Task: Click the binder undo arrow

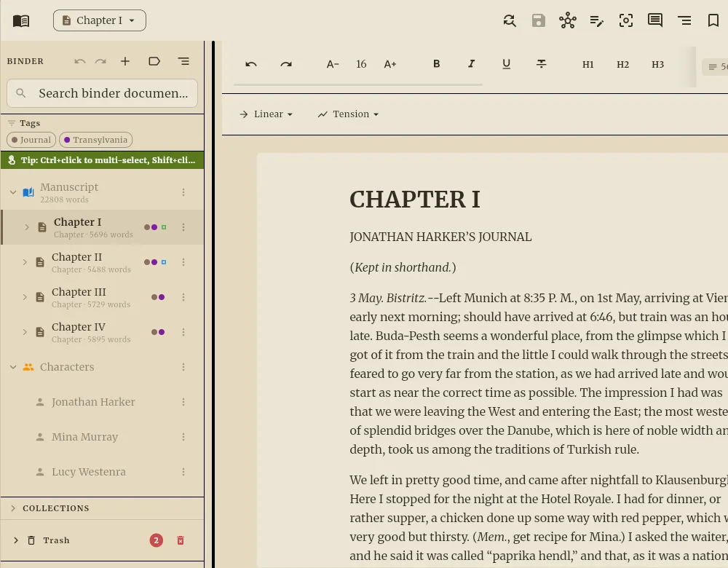Action: pyautogui.click(x=80, y=61)
